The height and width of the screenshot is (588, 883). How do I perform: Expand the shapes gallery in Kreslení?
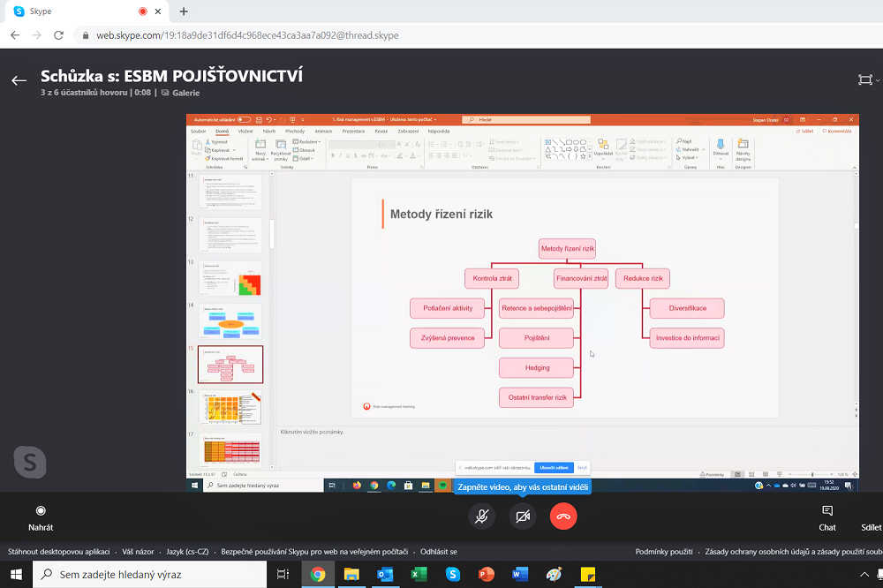click(590, 157)
